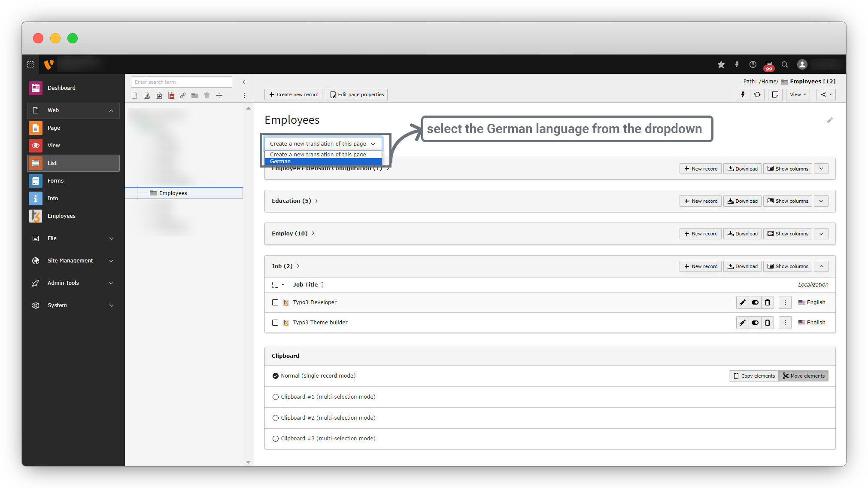The width and height of the screenshot is (868, 488).
Task: Open the clear cache lightning icon in the top bar
Action: [737, 64]
